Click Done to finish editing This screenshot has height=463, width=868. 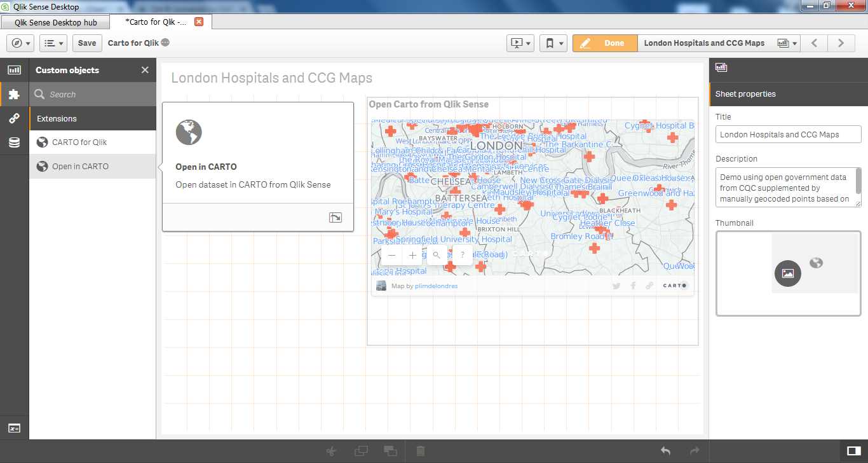[605, 43]
